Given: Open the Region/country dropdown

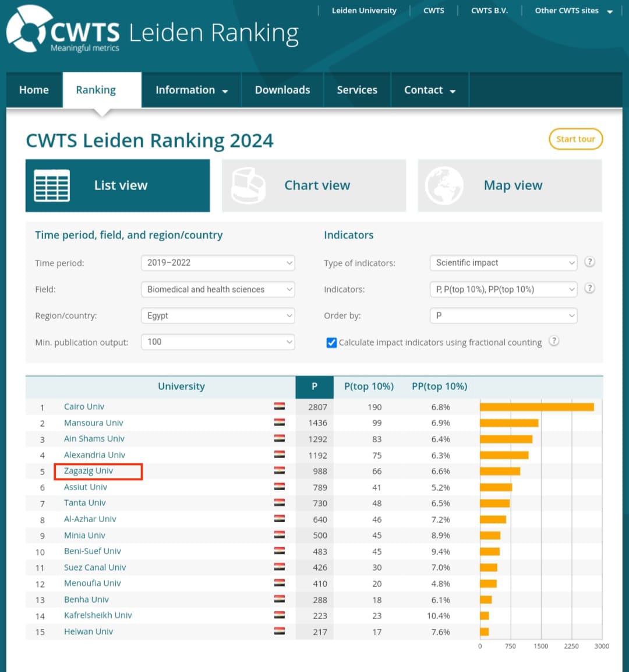Looking at the screenshot, I should pos(218,316).
